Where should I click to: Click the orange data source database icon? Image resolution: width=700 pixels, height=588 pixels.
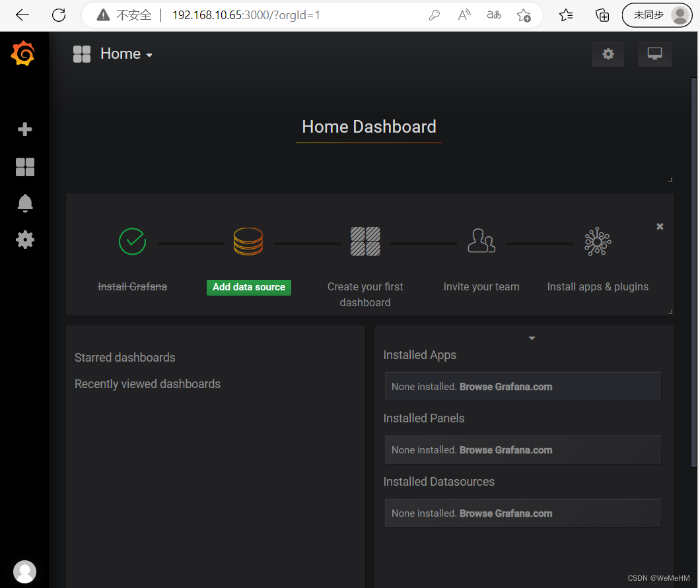click(x=248, y=242)
